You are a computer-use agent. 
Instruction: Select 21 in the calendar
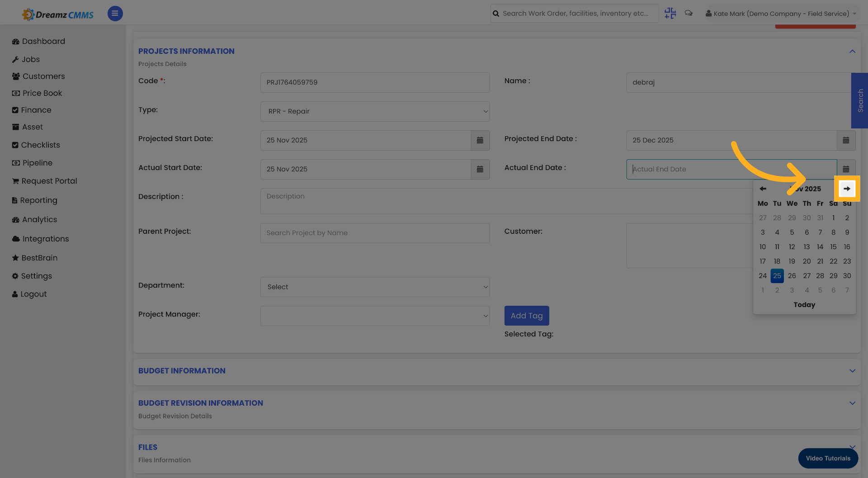(x=820, y=261)
